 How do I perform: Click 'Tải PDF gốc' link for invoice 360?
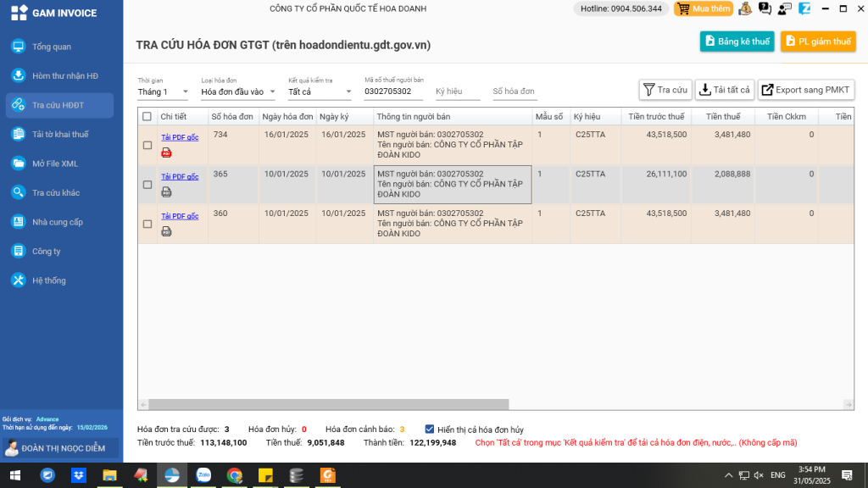click(x=180, y=216)
